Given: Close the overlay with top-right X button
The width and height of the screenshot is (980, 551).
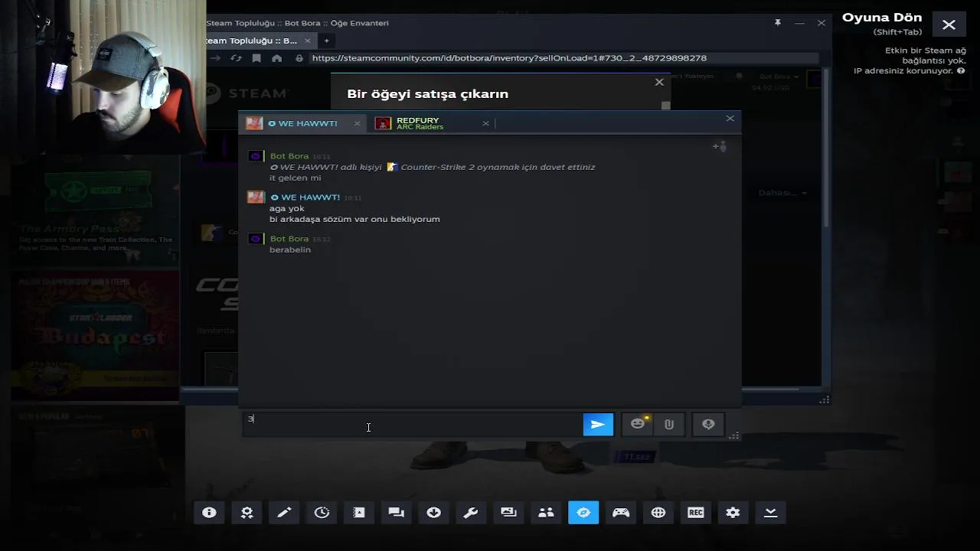Looking at the screenshot, I should (x=949, y=24).
